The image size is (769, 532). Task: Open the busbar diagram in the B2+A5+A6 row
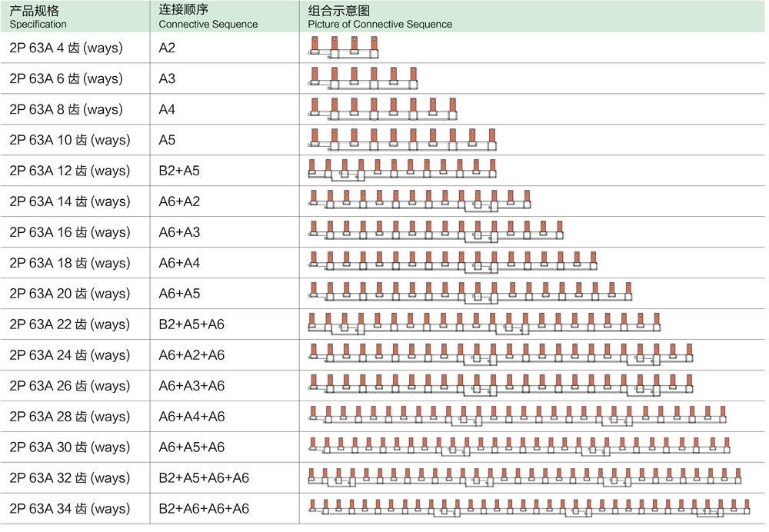click(484, 324)
